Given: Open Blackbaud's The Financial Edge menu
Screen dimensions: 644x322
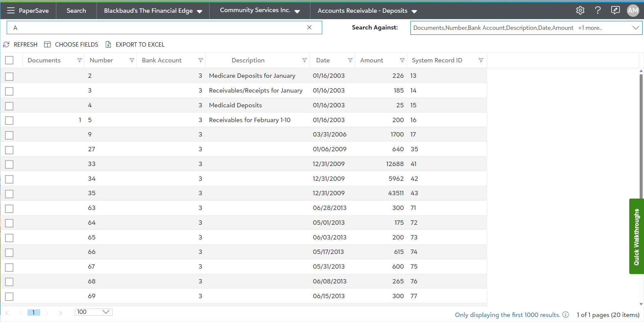Looking at the screenshot, I should click(x=153, y=11).
